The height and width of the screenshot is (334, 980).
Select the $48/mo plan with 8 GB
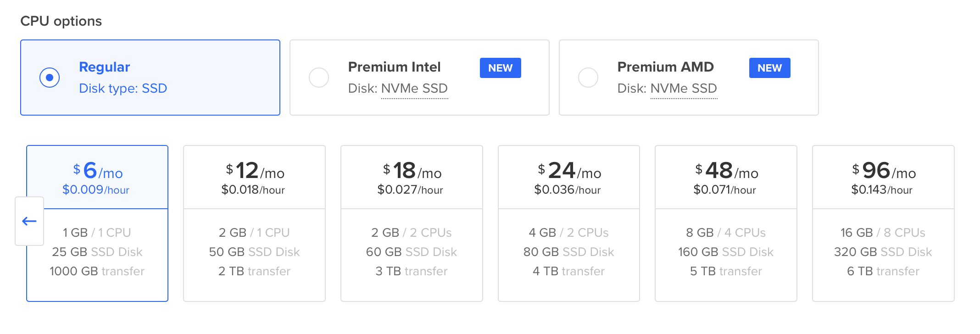[x=726, y=178]
